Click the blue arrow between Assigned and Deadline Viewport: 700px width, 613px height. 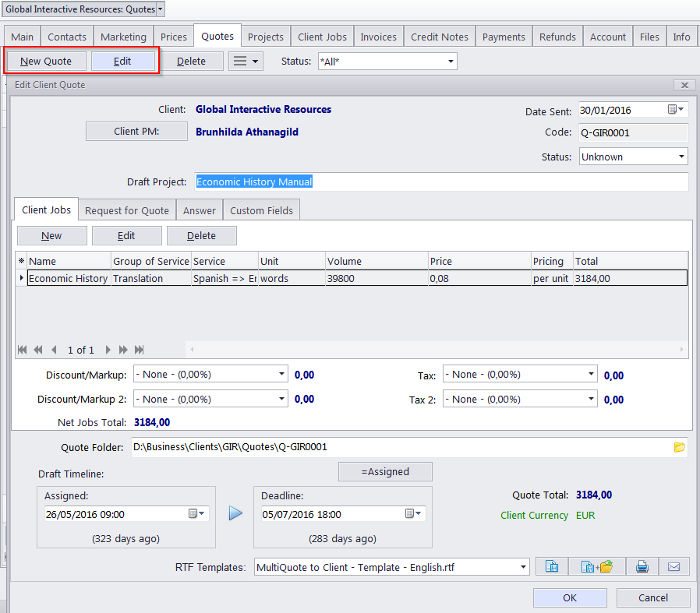(235, 513)
